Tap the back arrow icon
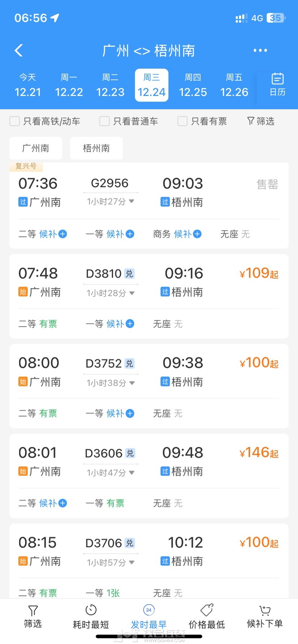The width and height of the screenshot is (298, 644). pyautogui.click(x=19, y=51)
